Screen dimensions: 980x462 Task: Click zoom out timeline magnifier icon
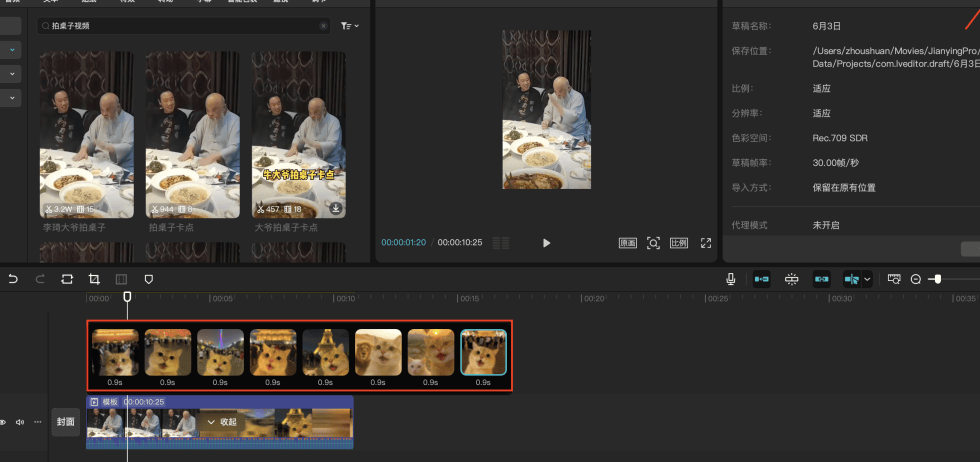point(915,279)
